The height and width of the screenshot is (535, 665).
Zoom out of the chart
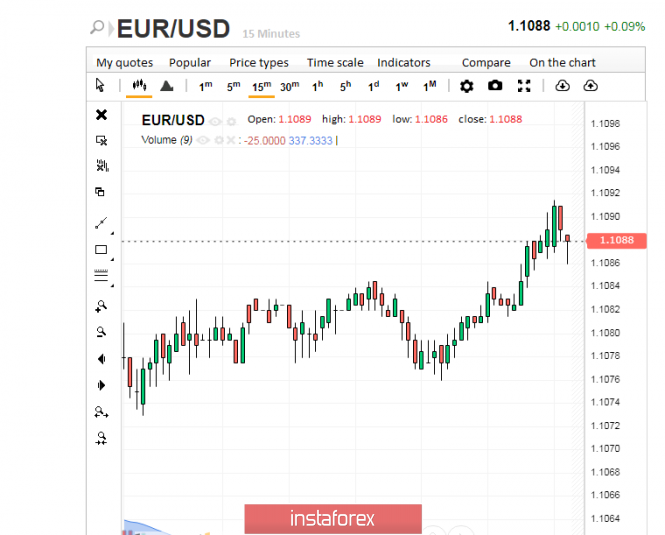[x=101, y=332]
